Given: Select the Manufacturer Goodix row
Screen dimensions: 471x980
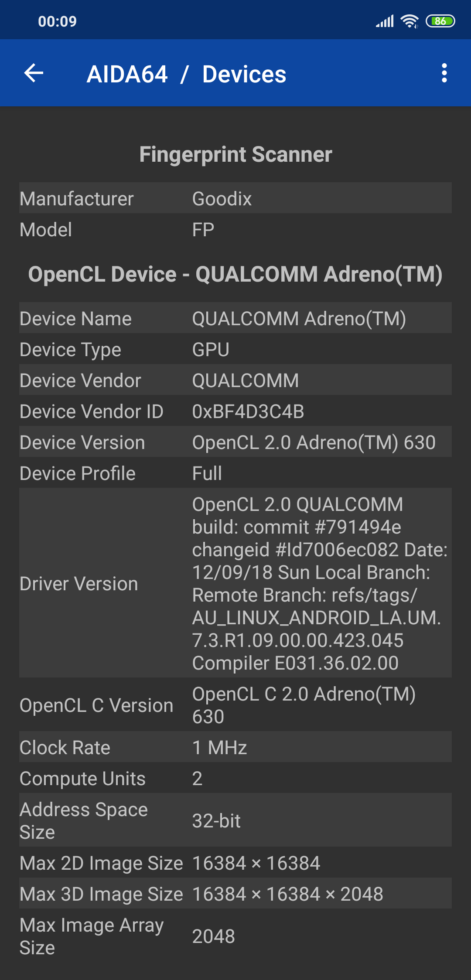Looking at the screenshot, I should coord(235,198).
